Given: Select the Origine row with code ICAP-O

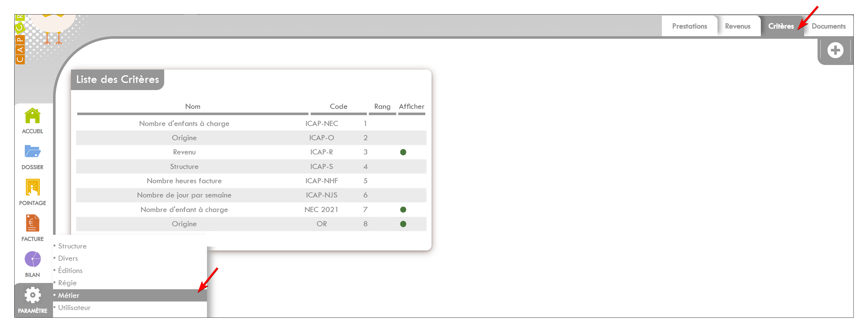Looking at the screenshot, I should tap(251, 138).
